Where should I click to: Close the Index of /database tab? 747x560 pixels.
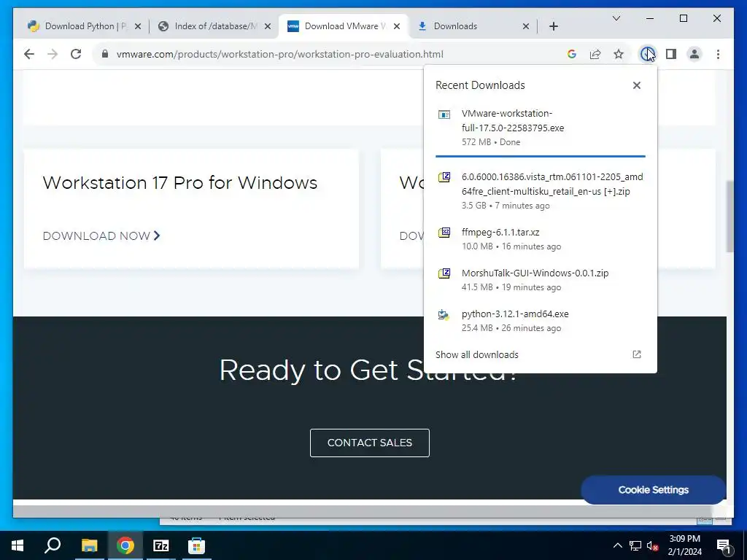point(268,26)
